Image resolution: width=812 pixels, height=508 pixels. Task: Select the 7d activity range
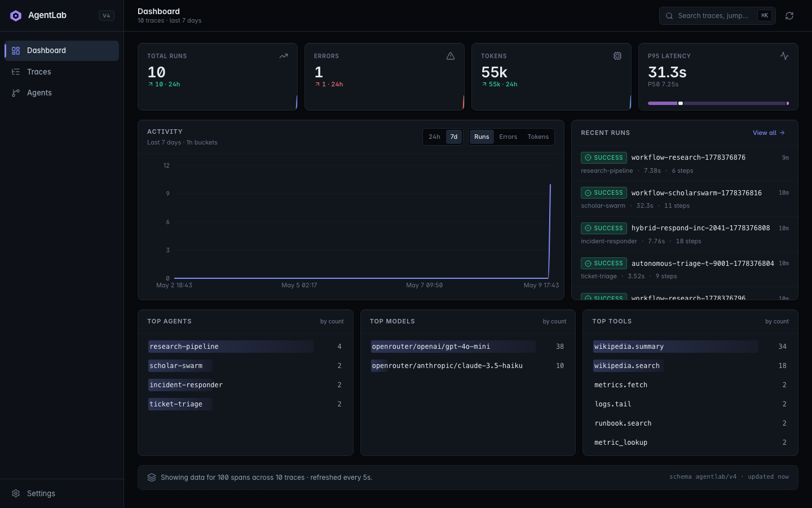(454, 137)
